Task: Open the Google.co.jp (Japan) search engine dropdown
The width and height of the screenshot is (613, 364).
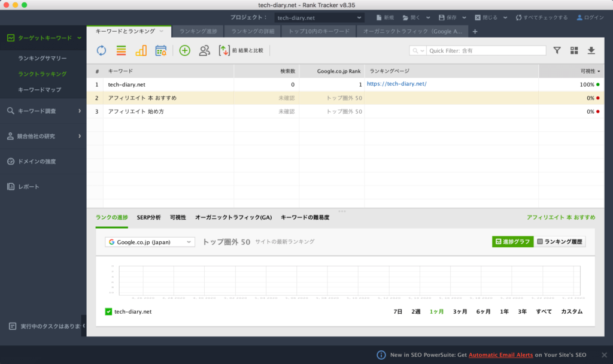Action: [150, 242]
